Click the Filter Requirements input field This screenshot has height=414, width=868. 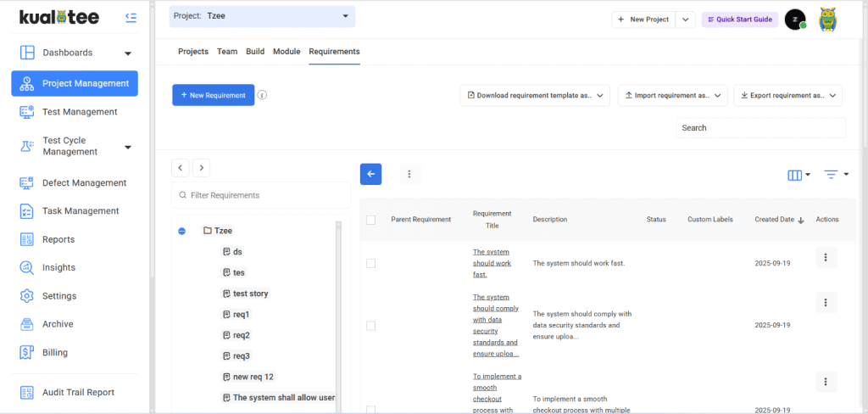click(x=261, y=195)
